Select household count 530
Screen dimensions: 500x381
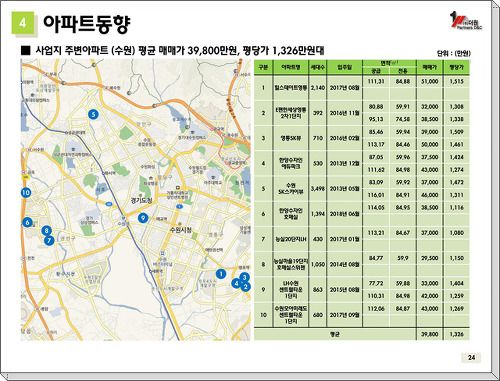(318, 163)
